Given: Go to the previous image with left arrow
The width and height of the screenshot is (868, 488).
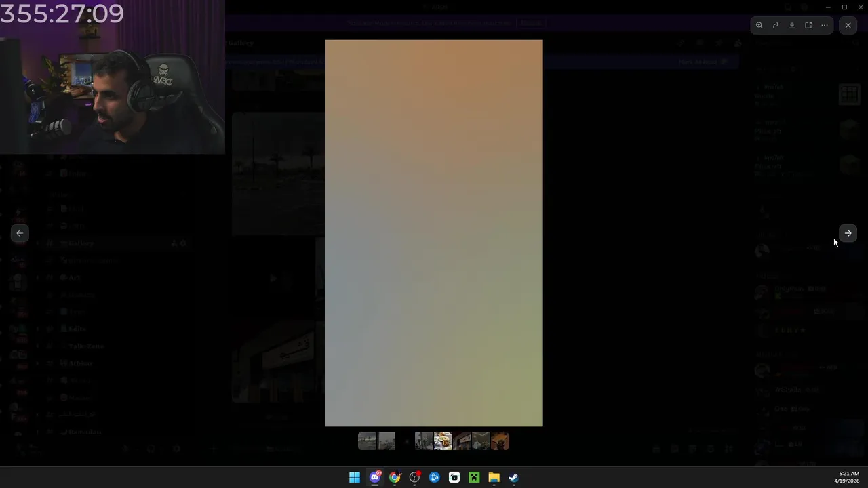Looking at the screenshot, I should [x=20, y=233].
